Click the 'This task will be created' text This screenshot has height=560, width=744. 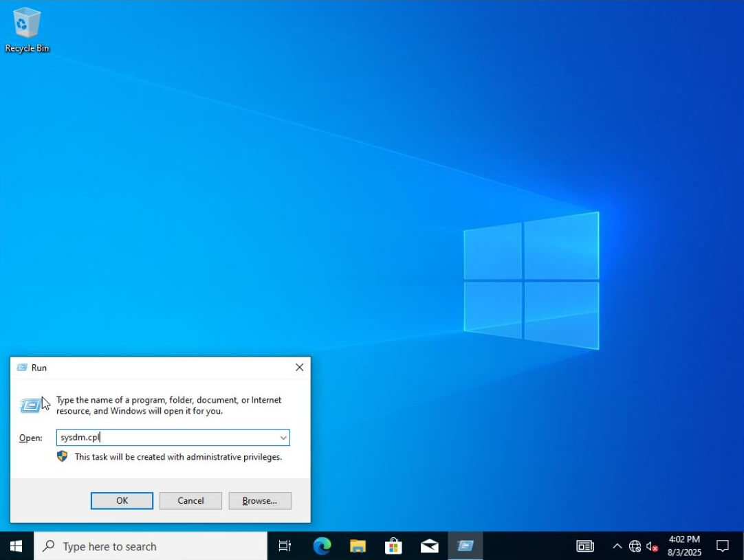click(x=178, y=457)
